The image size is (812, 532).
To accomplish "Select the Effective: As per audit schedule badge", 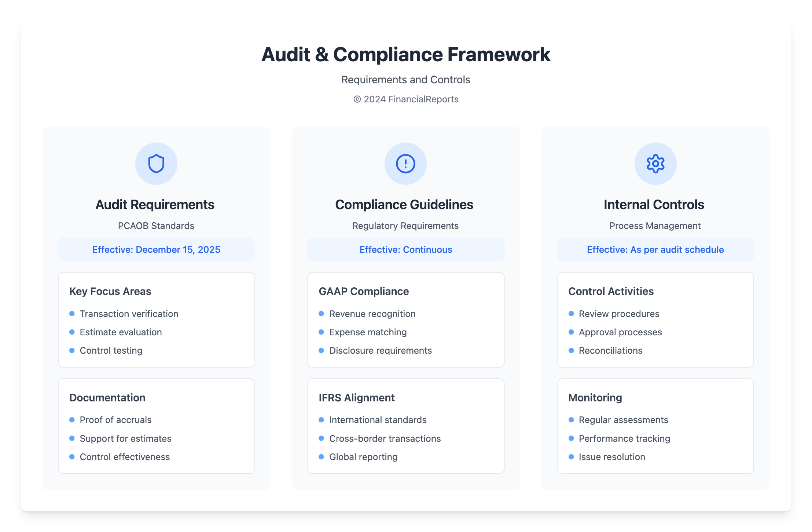I will pos(655,249).
